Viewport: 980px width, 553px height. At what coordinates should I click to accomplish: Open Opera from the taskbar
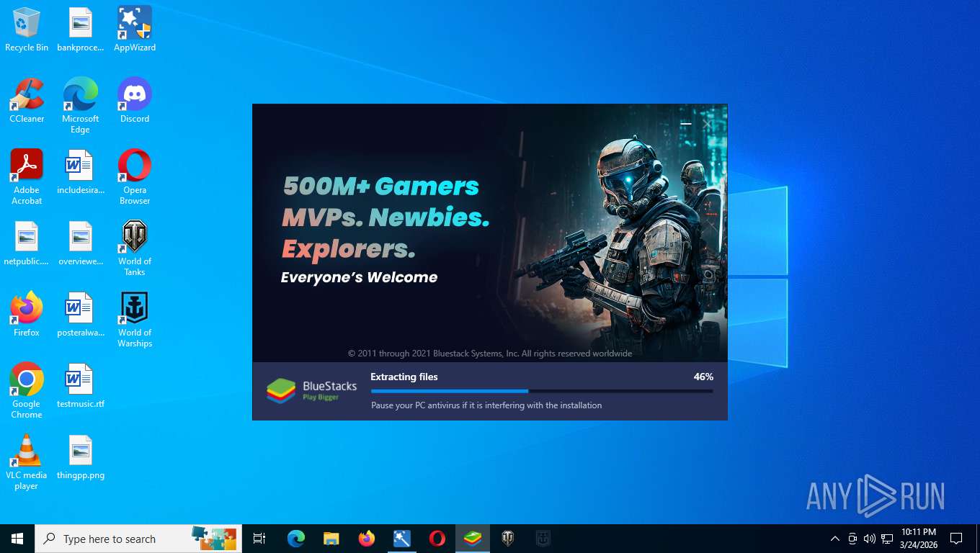[437, 539]
